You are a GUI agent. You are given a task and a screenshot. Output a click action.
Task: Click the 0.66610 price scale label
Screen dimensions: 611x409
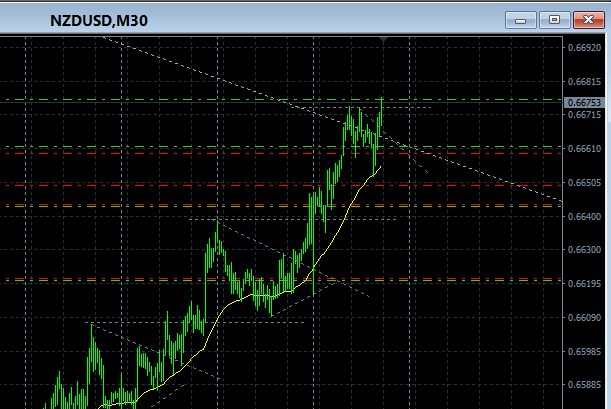tap(585, 148)
